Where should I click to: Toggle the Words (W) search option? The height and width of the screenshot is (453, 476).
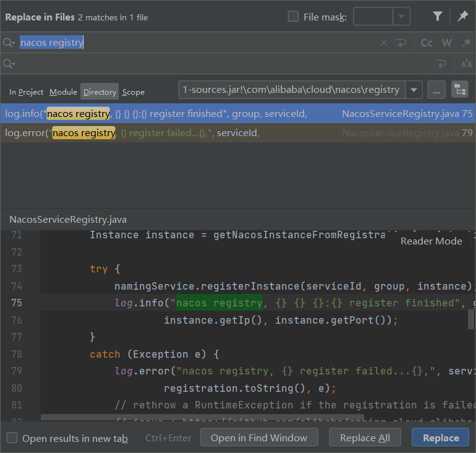pos(447,43)
